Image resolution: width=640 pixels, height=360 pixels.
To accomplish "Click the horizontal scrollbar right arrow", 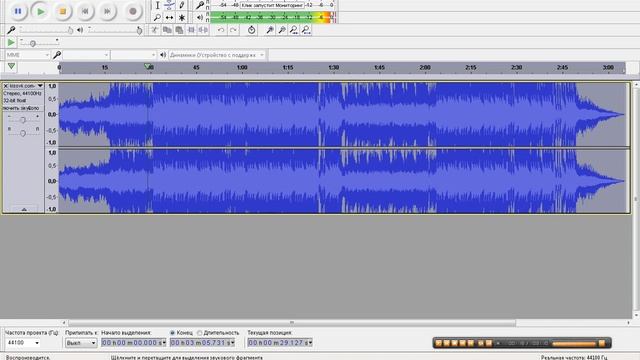I will (x=628, y=322).
